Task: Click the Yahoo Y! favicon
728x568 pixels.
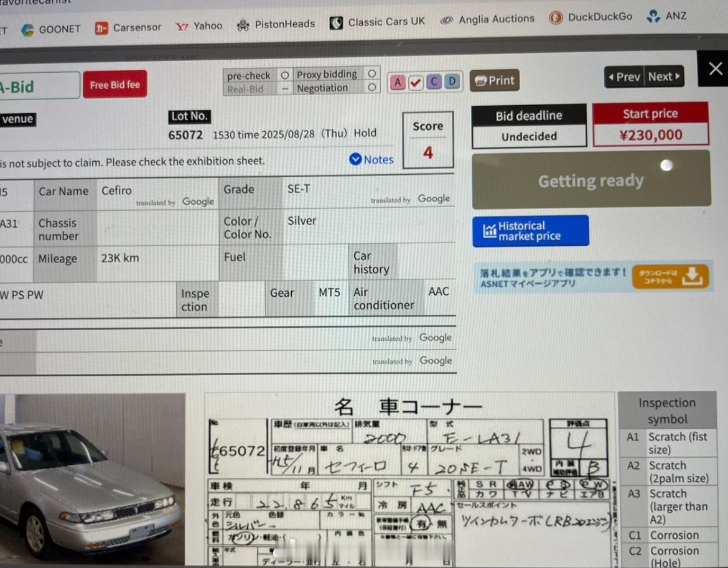Action: click(182, 27)
